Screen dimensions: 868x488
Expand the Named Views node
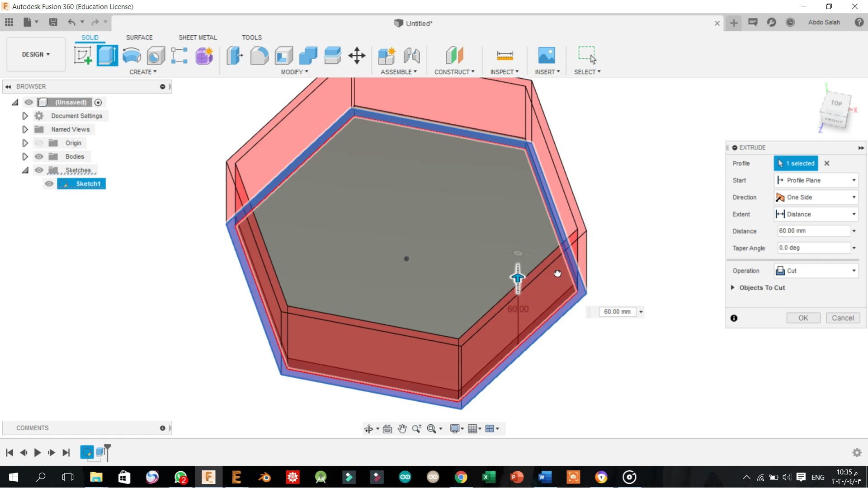[x=25, y=129]
